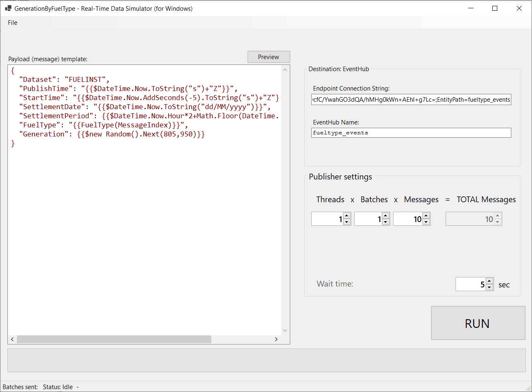Increase the Threads value with up arrow
This screenshot has width=532, height=392.
tap(346, 215)
